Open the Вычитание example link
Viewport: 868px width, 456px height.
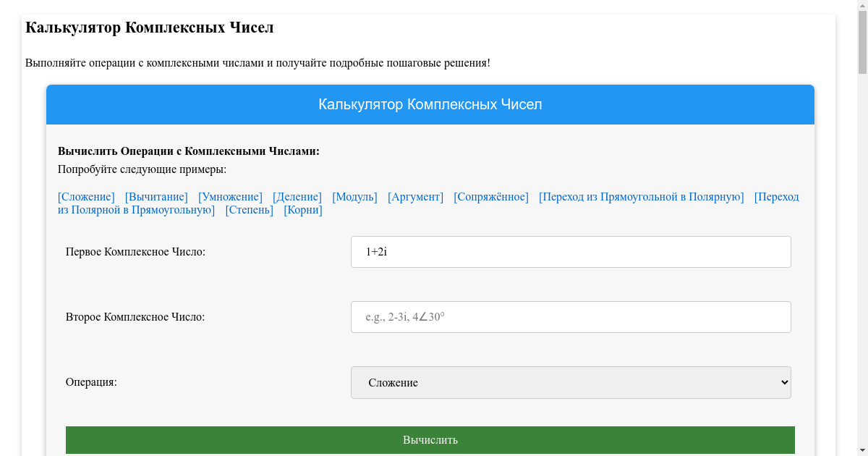(x=156, y=197)
